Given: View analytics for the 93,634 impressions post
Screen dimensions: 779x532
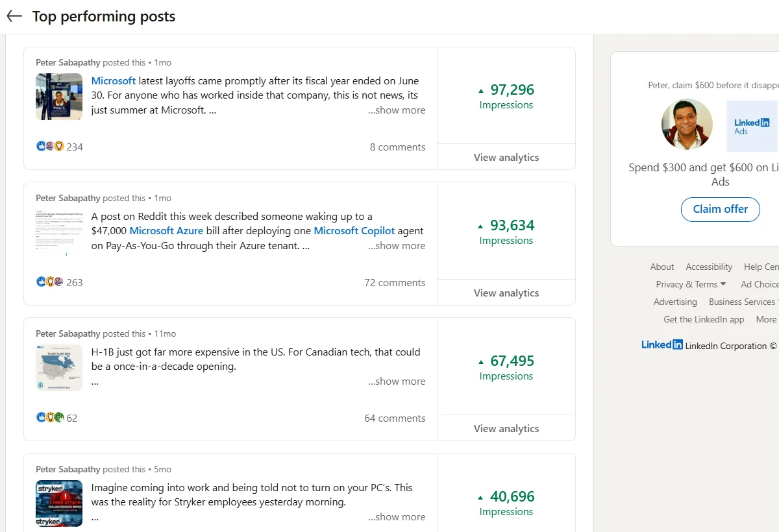Looking at the screenshot, I should 506,293.
